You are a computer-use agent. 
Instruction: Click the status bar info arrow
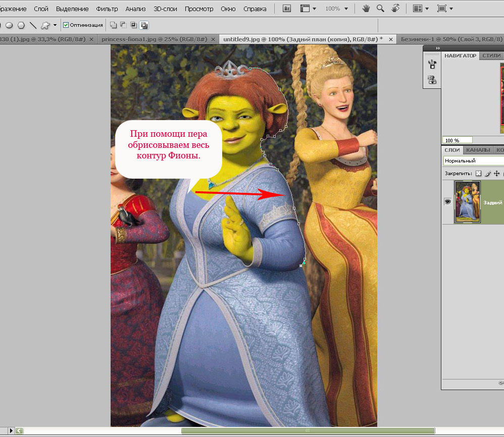pyautogui.click(x=11, y=430)
